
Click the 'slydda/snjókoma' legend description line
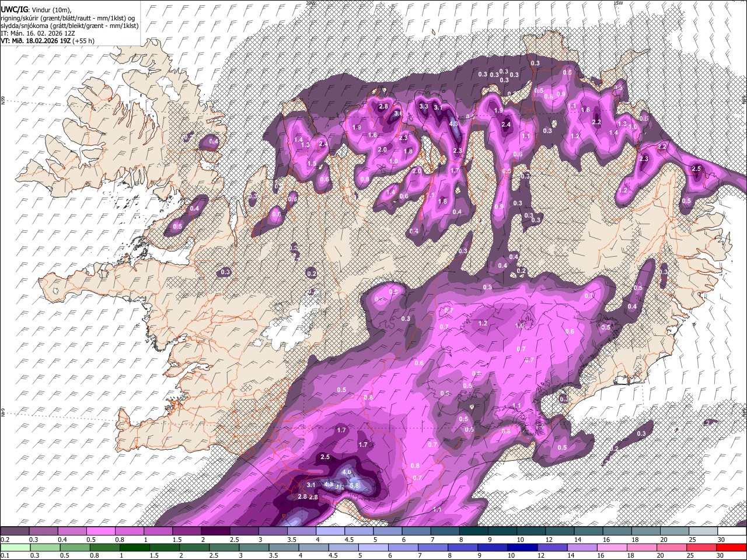pos(69,26)
